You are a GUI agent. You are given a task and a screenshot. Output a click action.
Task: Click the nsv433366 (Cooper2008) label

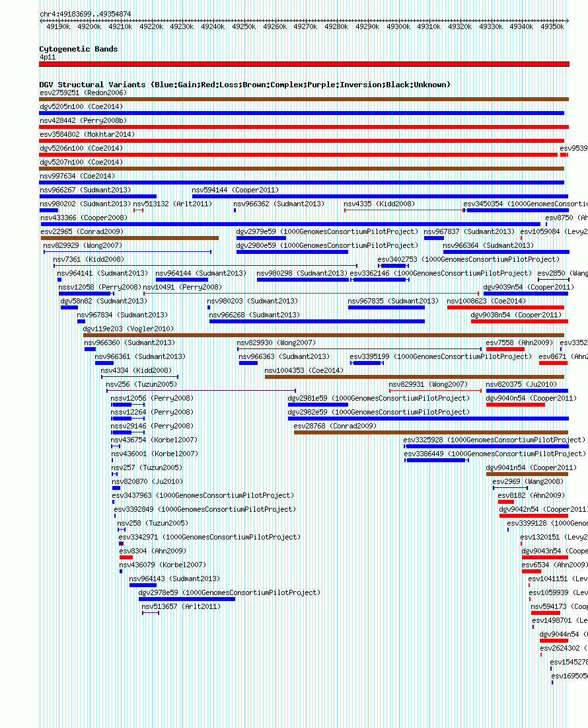coord(83,218)
